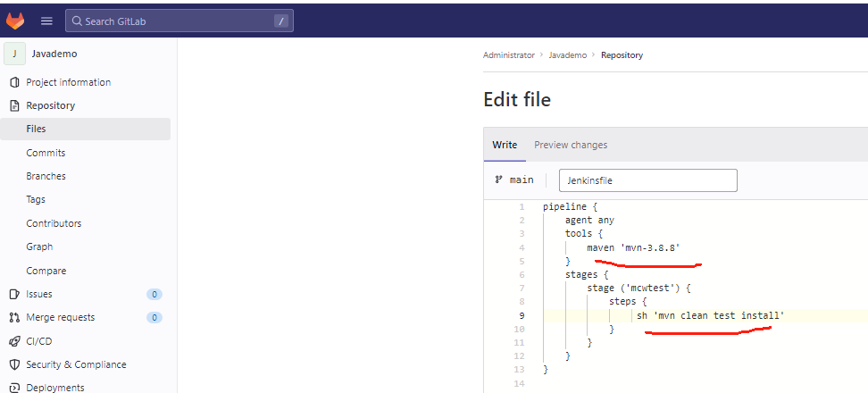Click the 'agent any' code line
The width and height of the screenshot is (868, 393).
589,221
